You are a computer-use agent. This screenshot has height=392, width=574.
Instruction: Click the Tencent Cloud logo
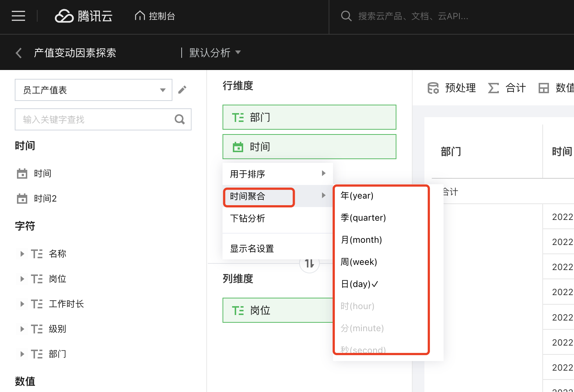pyautogui.click(x=84, y=16)
